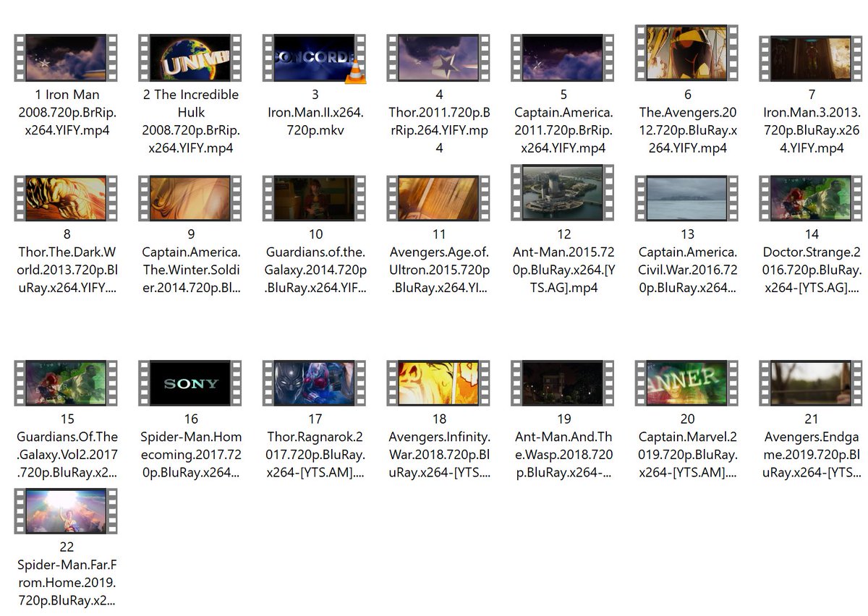Click Avengers Endgame 2019 thumbnail
The height and width of the screenshot is (616, 868).
[x=810, y=383]
